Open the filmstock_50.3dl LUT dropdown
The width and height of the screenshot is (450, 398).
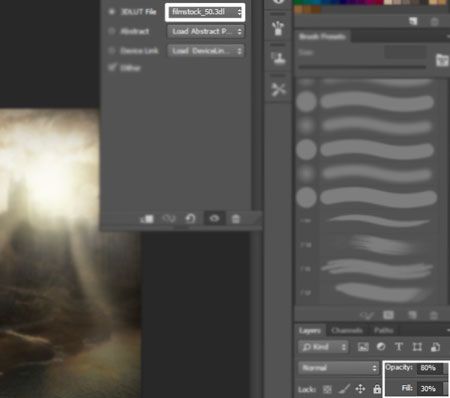206,12
